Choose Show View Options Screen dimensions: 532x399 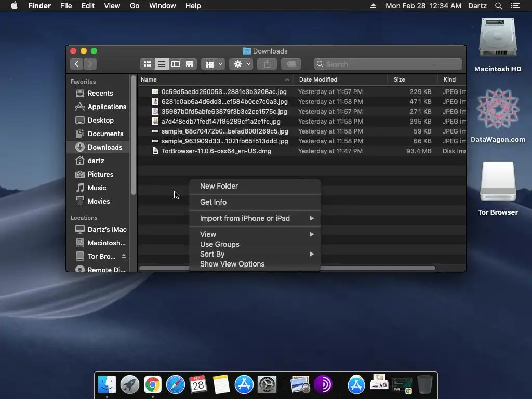point(255,263)
